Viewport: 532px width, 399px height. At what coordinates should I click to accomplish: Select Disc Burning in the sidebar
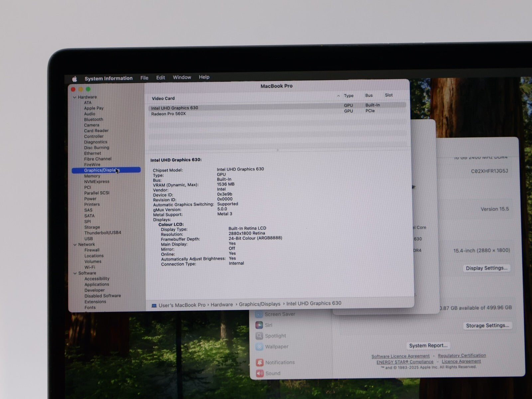click(96, 148)
